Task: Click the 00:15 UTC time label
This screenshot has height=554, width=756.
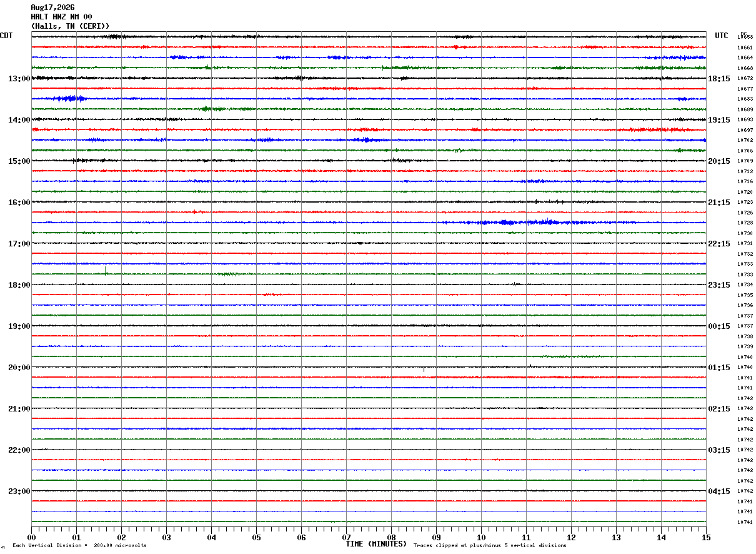Action: (x=719, y=326)
